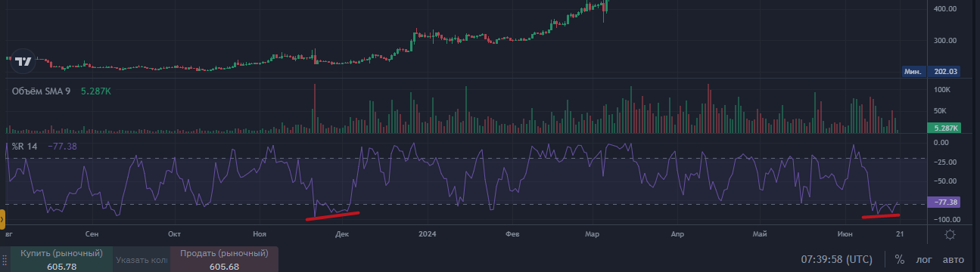Click the volume value 5.287K in legend
Image resolution: width=980 pixels, height=272 pixels.
tap(96, 91)
